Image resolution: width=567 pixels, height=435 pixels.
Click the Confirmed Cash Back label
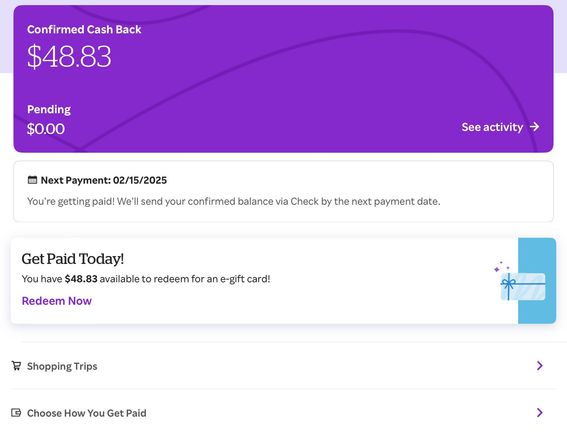(84, 29)
